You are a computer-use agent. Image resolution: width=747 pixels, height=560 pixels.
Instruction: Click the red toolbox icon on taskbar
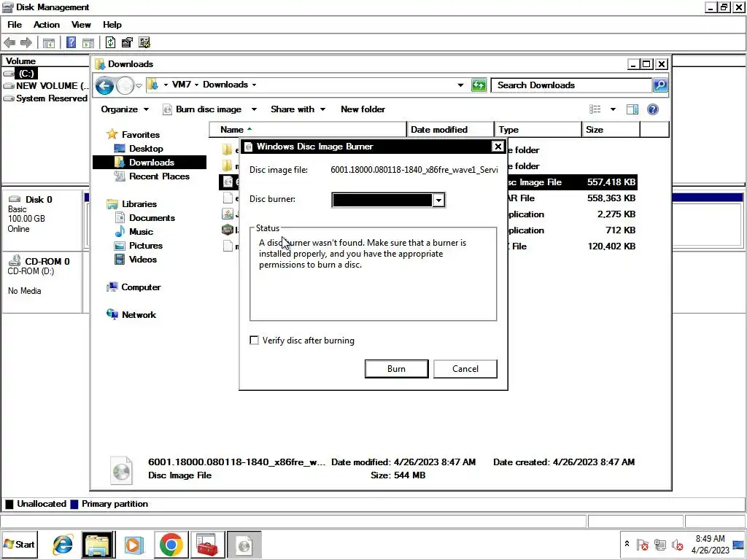pyautogui.click(x=207, y=545)
